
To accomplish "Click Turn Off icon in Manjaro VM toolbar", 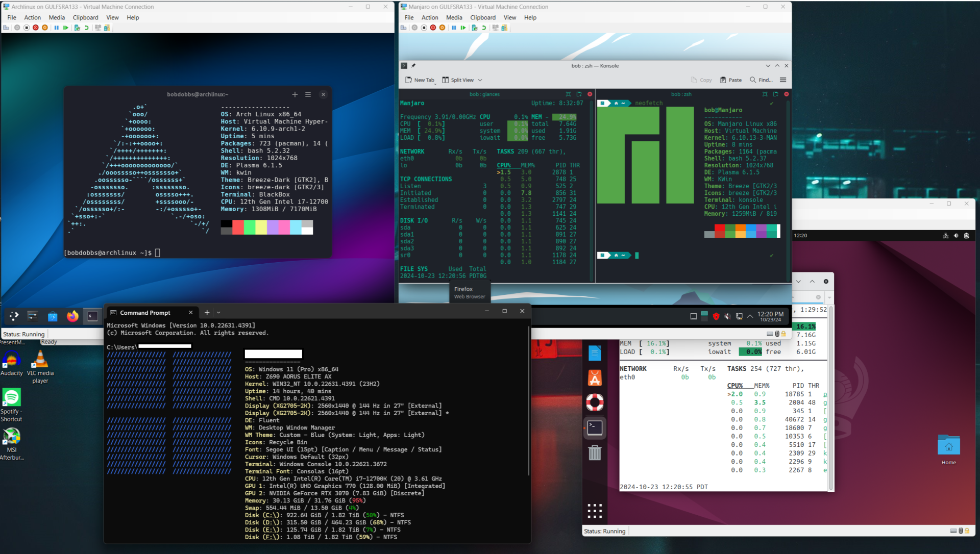I will [424, 28].
